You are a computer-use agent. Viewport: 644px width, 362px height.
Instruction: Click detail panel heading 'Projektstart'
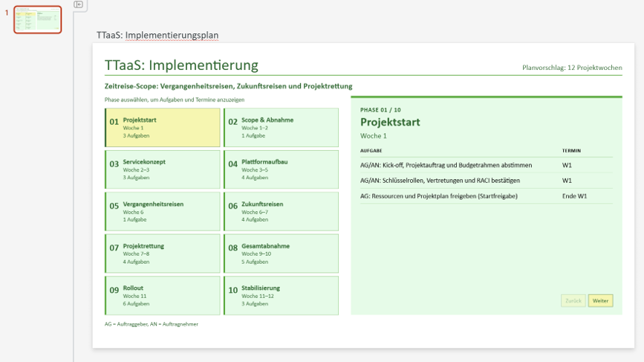pos(390,122)
